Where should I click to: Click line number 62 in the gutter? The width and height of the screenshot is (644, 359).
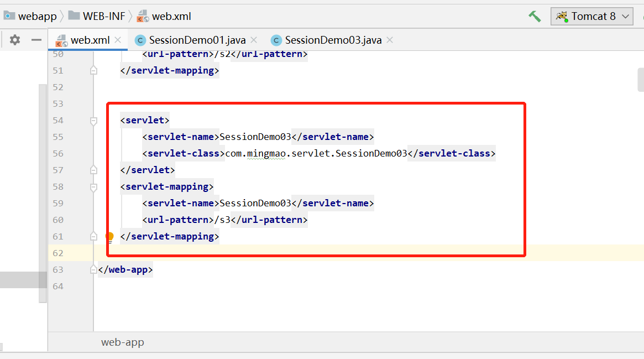coord(58,253)
